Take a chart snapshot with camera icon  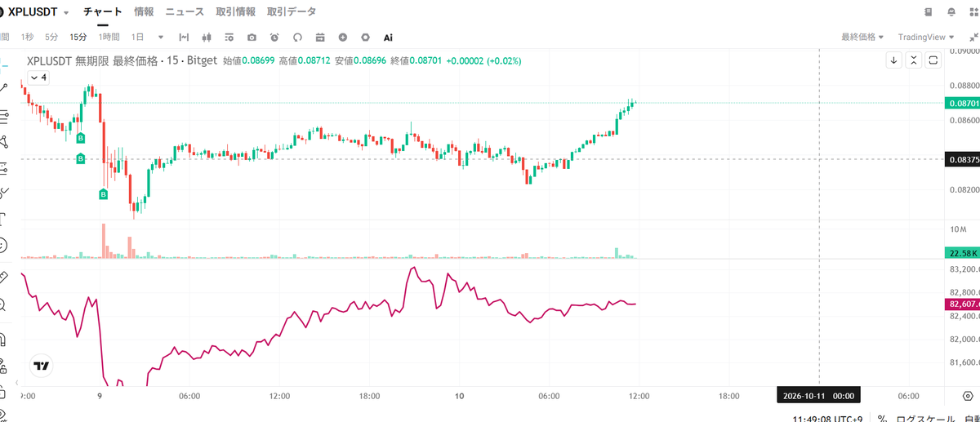(252, 38)
